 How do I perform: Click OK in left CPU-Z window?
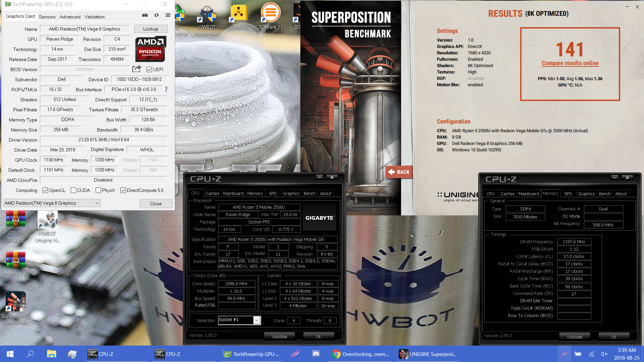pyautogui.click(x=318, y=337)
